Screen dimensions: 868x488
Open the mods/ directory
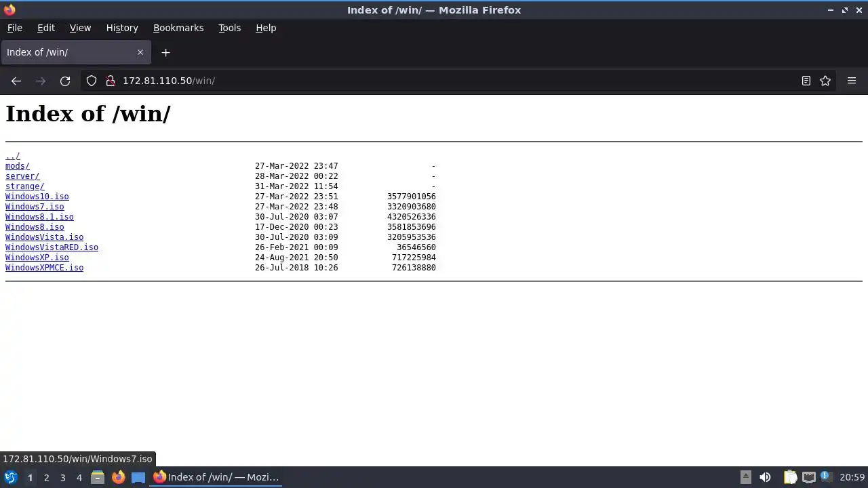[x=18, y=166]
